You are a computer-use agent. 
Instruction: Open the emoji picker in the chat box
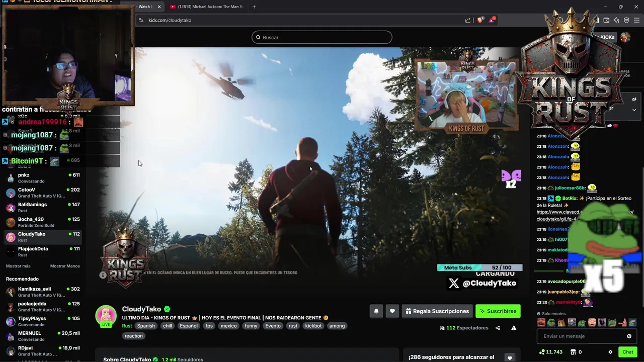pyautogui.click(x=629, y=336)
